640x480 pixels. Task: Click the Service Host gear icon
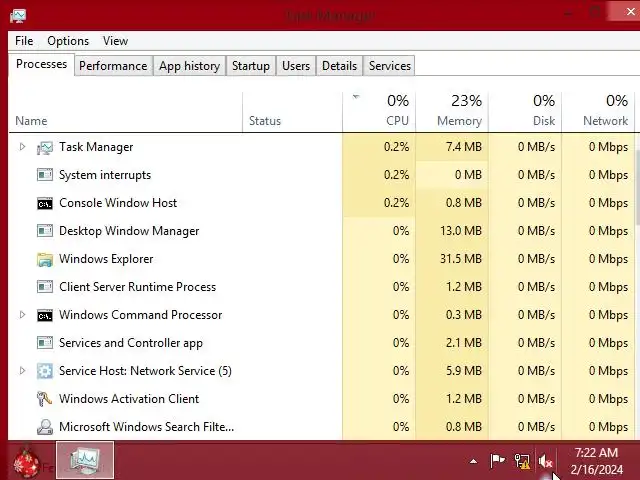44,371
